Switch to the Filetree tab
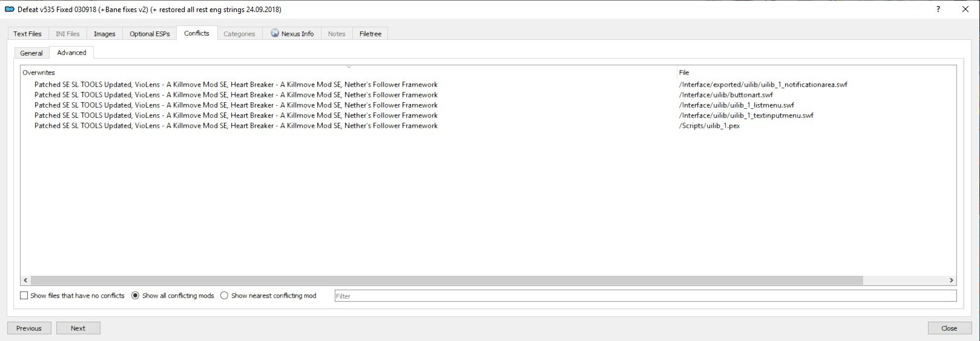Screen dimensions: 980x341 (x=370, y=34)
